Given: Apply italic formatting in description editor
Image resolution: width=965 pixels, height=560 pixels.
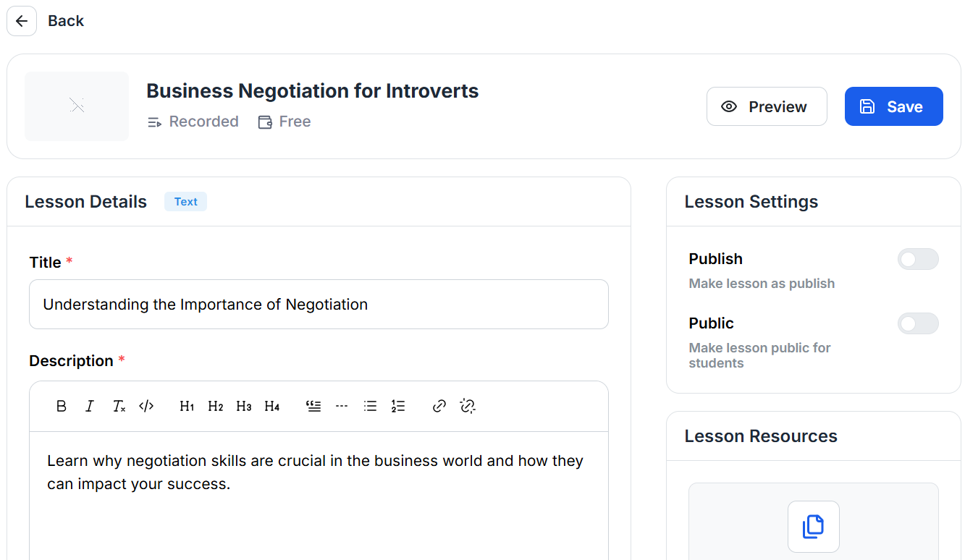Looking at the screenshot, I should tap(90, 407).
